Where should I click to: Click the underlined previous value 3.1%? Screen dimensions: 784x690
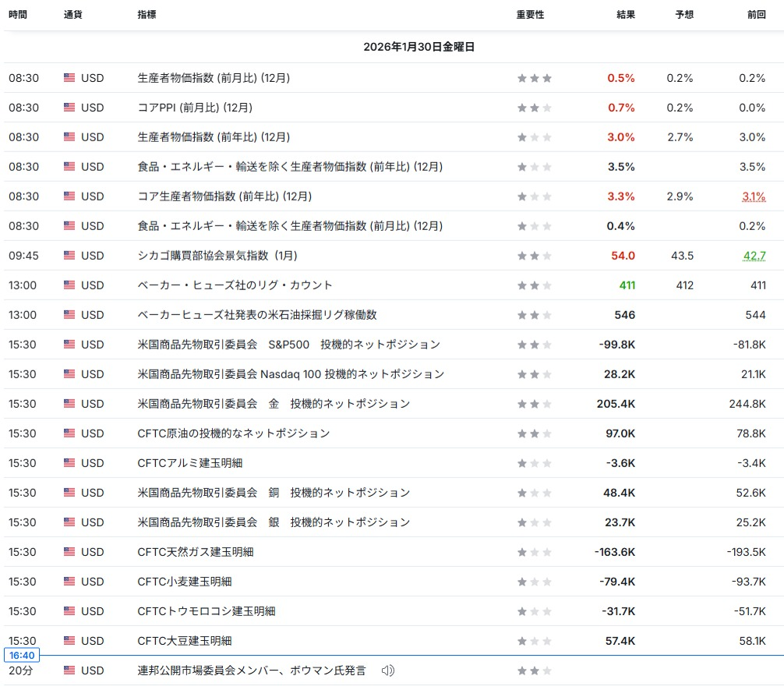(x=753, y=196)
